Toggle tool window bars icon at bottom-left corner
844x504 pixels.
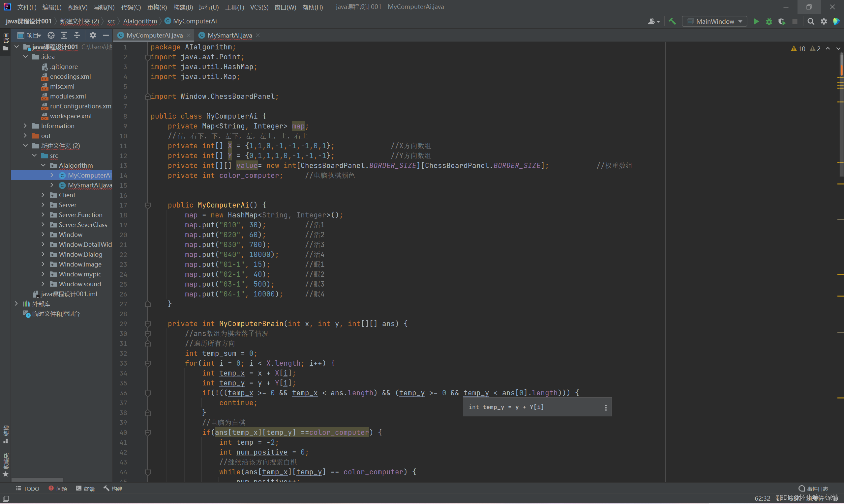point(6,498)
